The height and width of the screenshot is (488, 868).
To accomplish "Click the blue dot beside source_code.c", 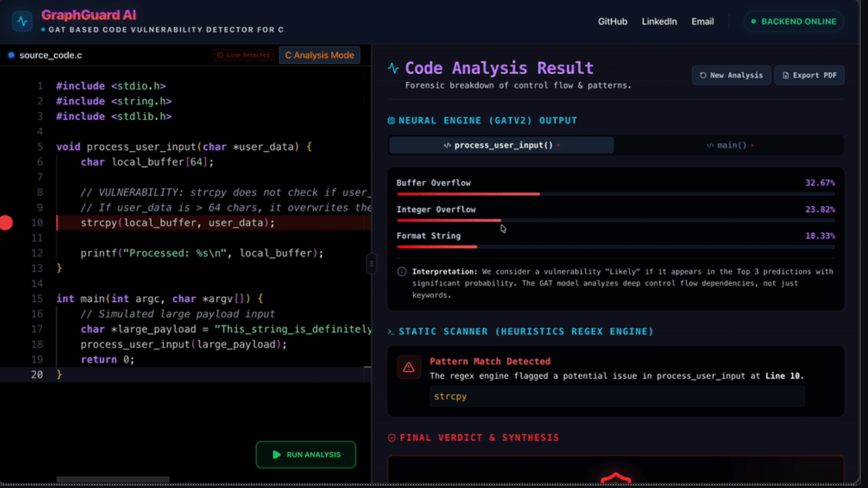I will coord(11,55).
